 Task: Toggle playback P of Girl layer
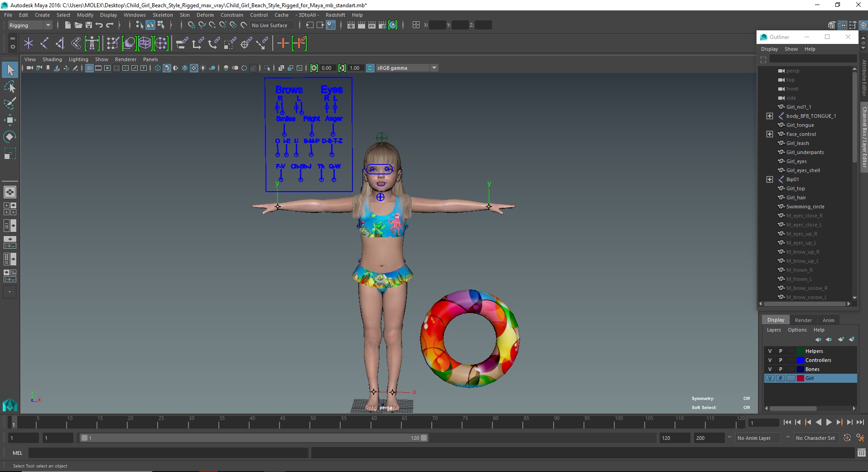click(x=781, y=378)
